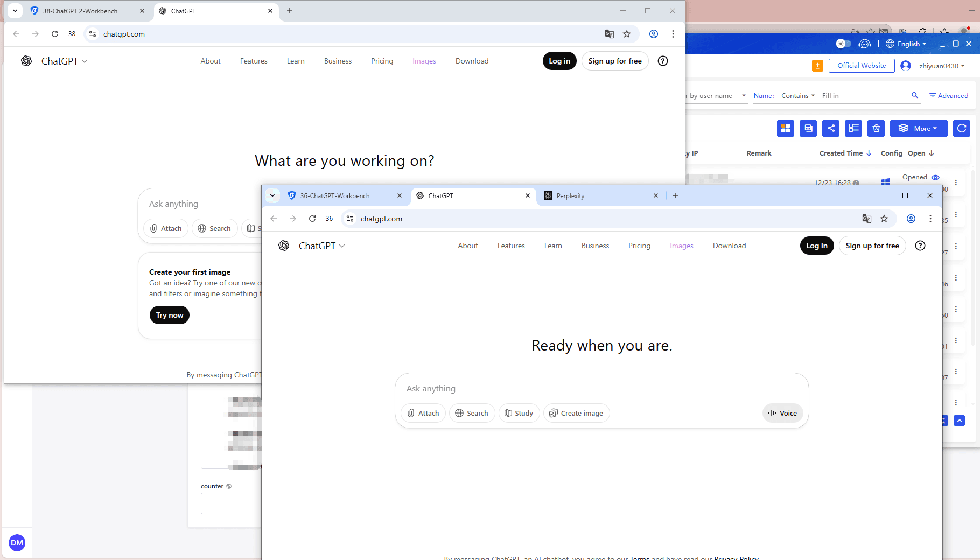Switch to detailed list view
The height and width of the screenshot is (560, 980).
point(853,128)
